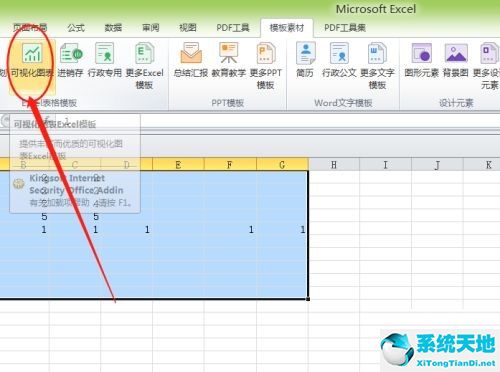Screen dimensions: 500x372
Task: Switch to the 审阅 ribbon tab
Action: [151, 28]
